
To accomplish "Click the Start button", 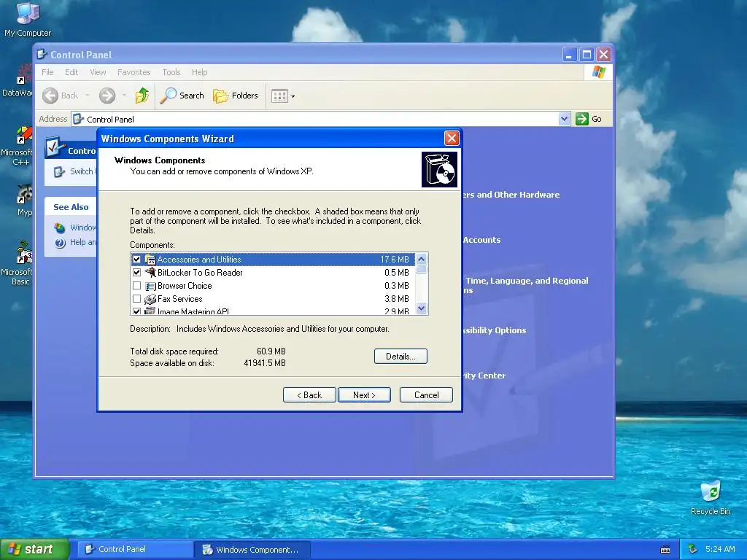I will [x=35, y=549].
